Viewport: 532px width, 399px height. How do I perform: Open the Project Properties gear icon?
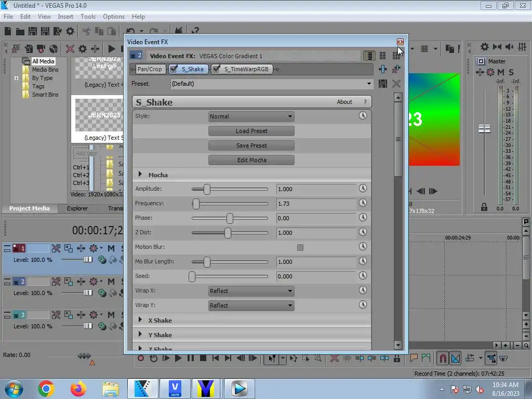pyautogui.click(x=70, y=32)
